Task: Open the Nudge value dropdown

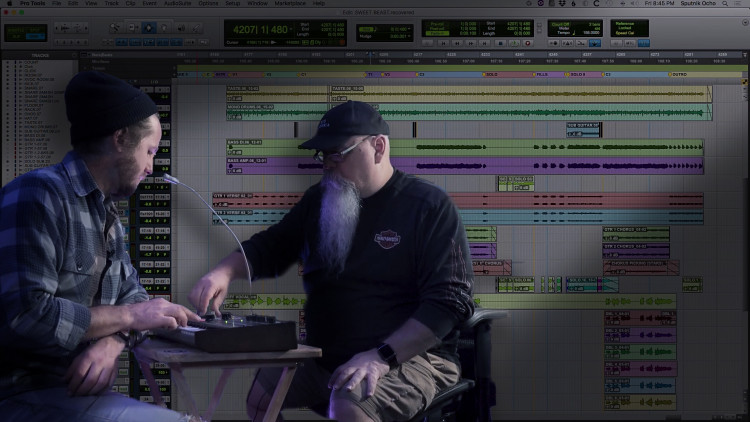Action: pos(409,36)
